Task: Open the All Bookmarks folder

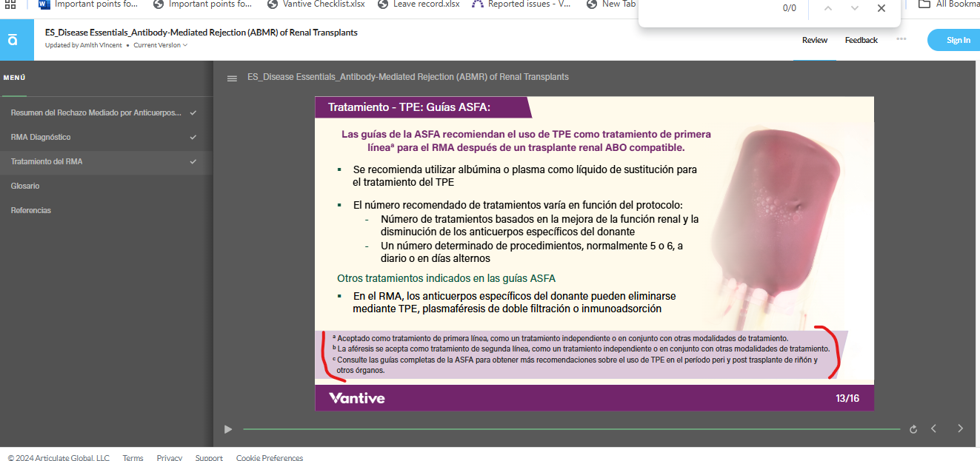Action: click(949, 4)
